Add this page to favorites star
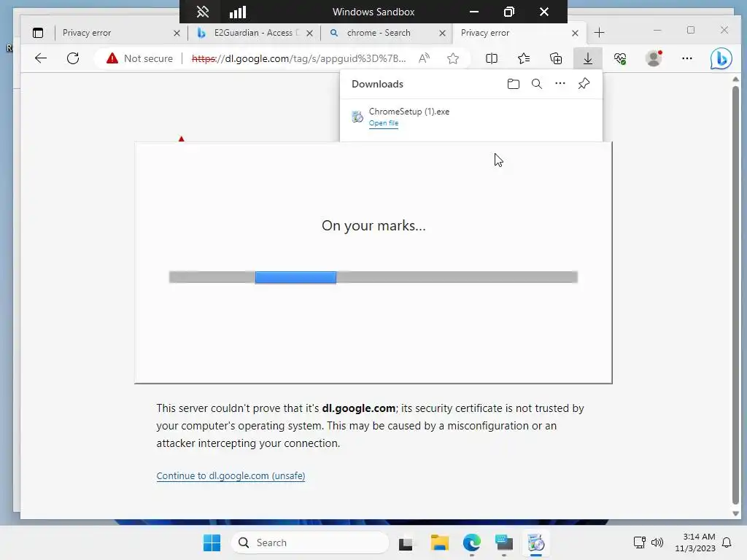The height and width of the screenshot is (560, 747). point(453,58)
